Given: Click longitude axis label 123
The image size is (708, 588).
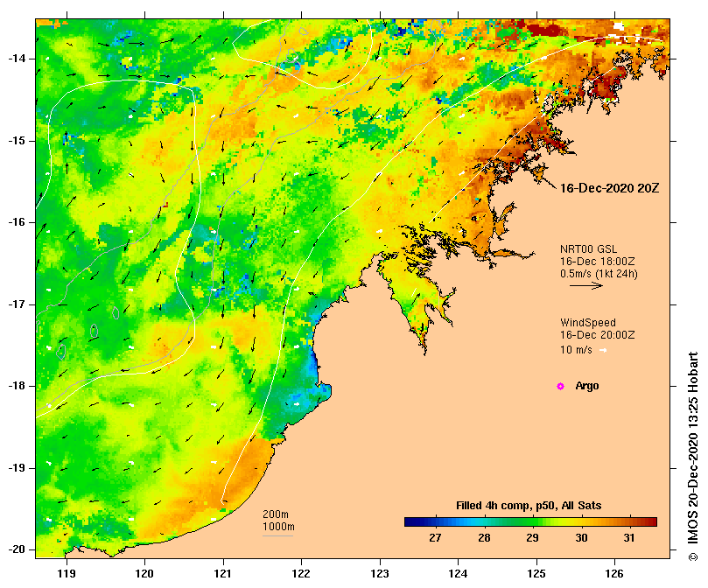Looking at the screenshot, I should pyautogui.click(x=380, y=574).
